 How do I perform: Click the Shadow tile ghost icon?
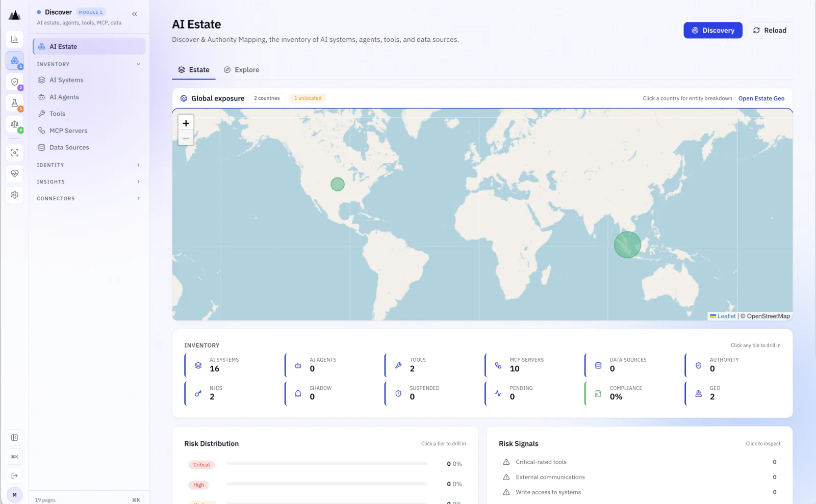tap(298, 393)
